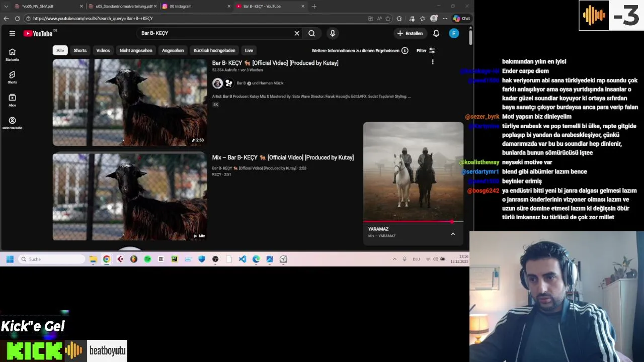Open Mix – Bar B- KEÇY playlist title
This screenshot has height=362, width=644.
coord(283,157)
